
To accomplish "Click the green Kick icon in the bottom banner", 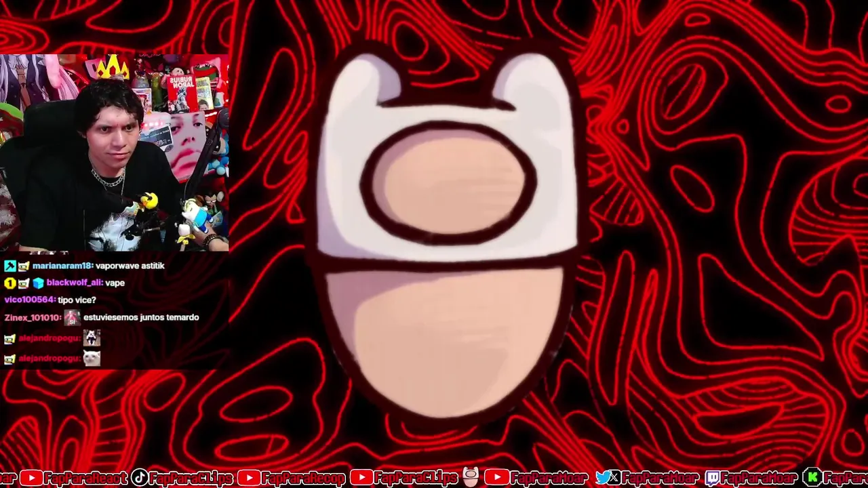I will pyautogui.click(x=812, y=478).
